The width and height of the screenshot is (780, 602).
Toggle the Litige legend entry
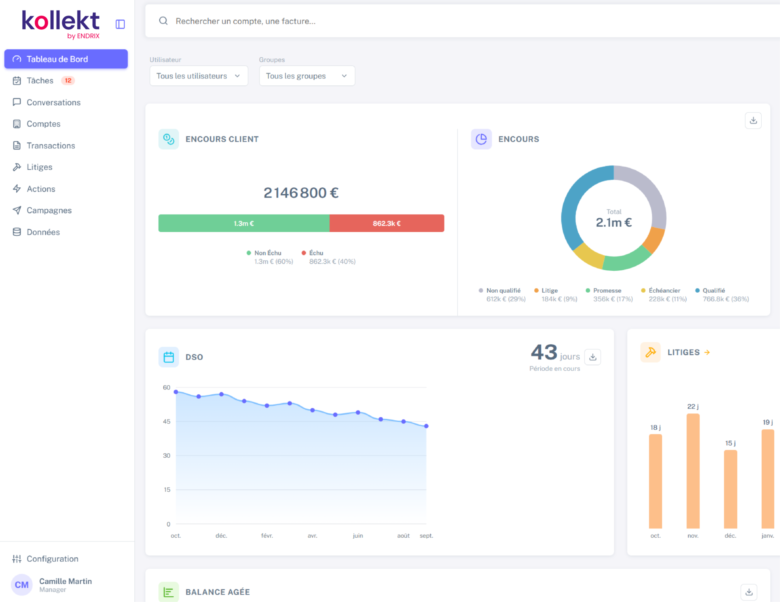[556, 295]
